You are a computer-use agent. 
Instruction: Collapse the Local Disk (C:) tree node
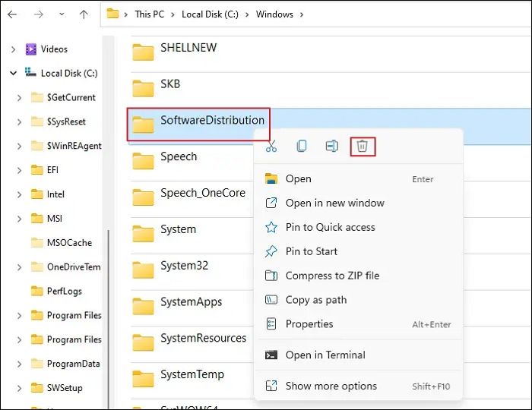tap(13, 74)
